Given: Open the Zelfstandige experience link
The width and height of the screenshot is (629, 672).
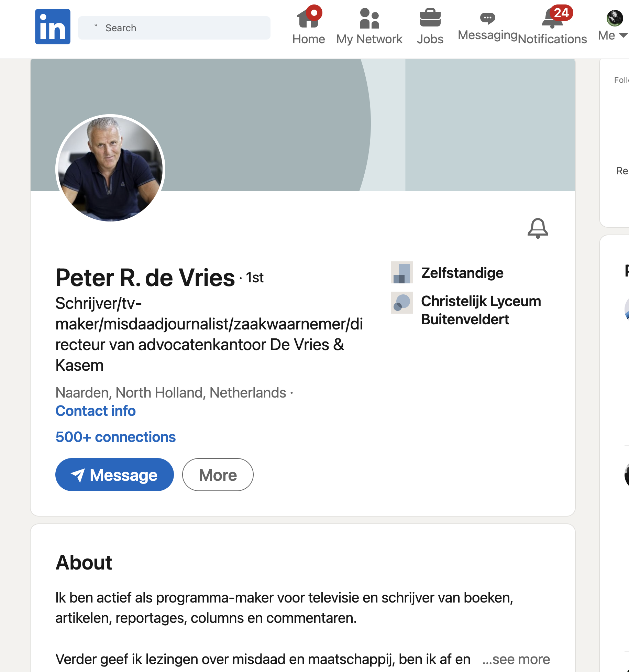Looking at the screenshot, I should (x=462, y=273).
